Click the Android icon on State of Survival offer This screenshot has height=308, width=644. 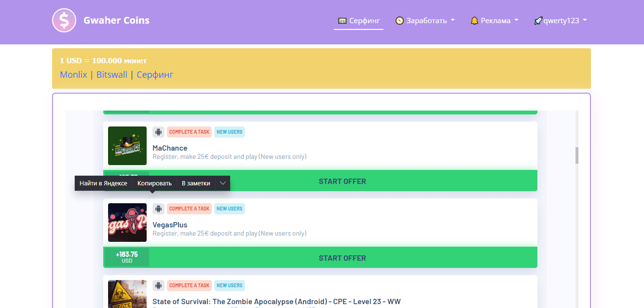click(158, 285)
